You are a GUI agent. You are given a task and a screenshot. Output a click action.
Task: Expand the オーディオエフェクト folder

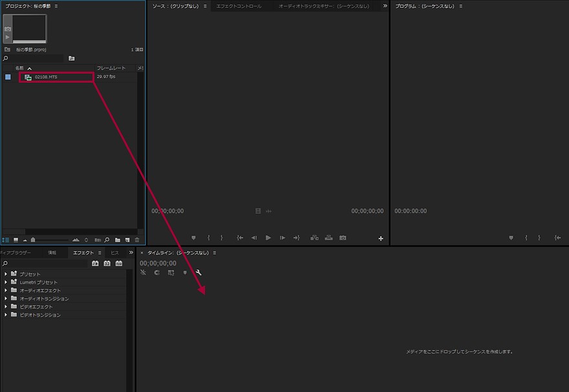tap(5, 290)
